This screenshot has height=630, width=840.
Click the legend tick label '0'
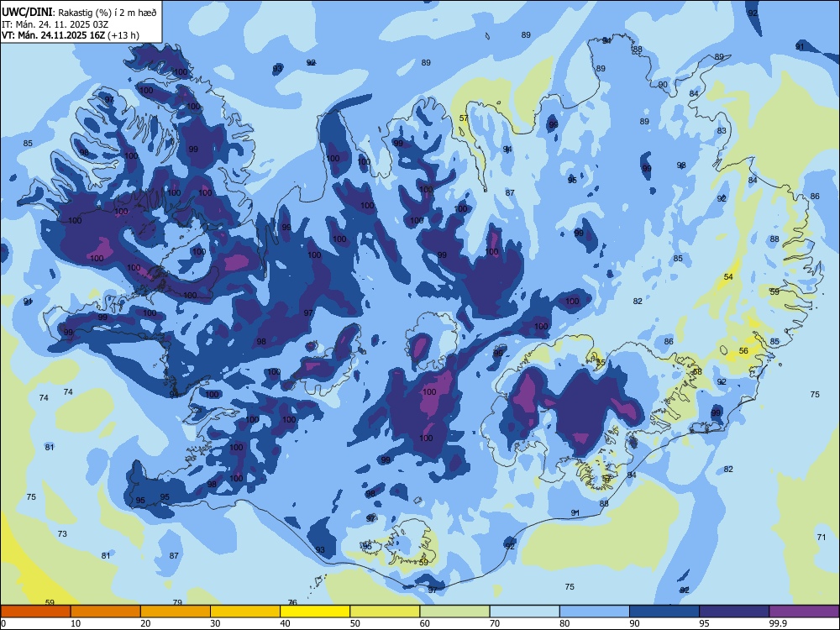click(x=3, y=623)
